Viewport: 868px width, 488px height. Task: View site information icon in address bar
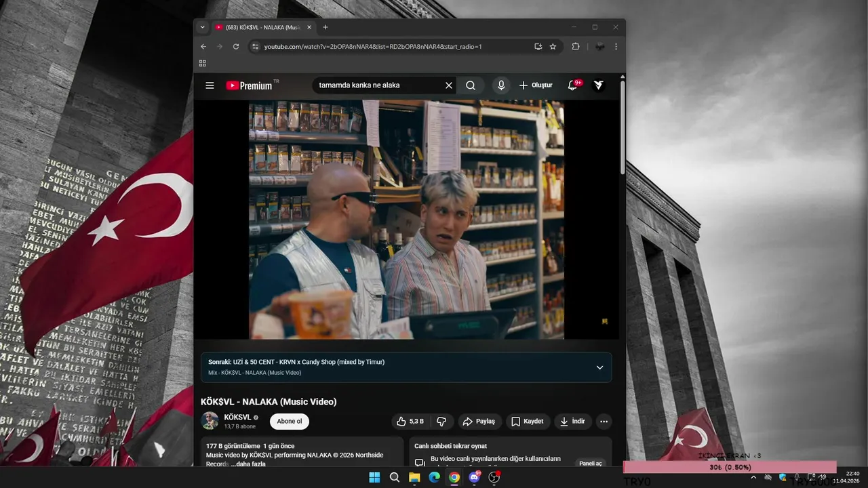tap(255, 47)
